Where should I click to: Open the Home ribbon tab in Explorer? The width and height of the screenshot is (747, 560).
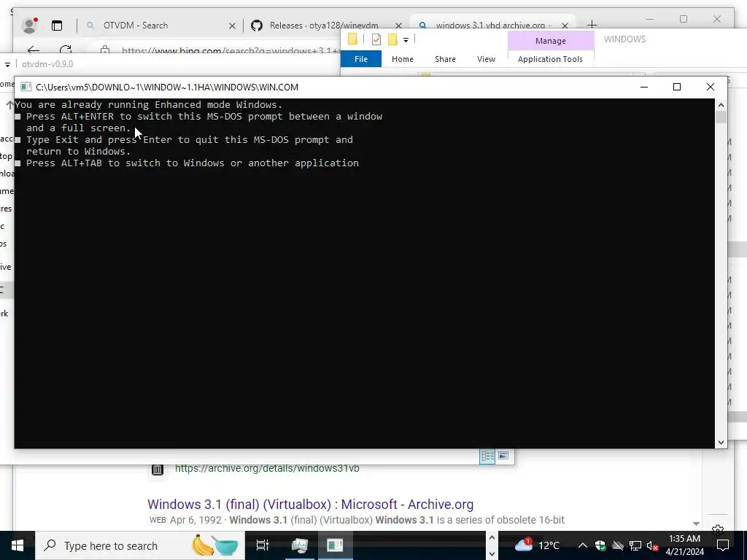coord(403,59)
